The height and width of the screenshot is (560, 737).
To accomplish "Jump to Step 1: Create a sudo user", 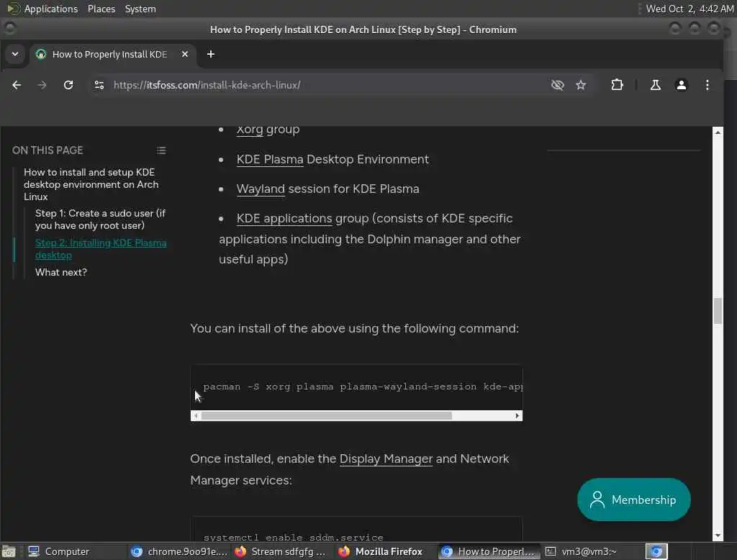I will coord(100,219).
